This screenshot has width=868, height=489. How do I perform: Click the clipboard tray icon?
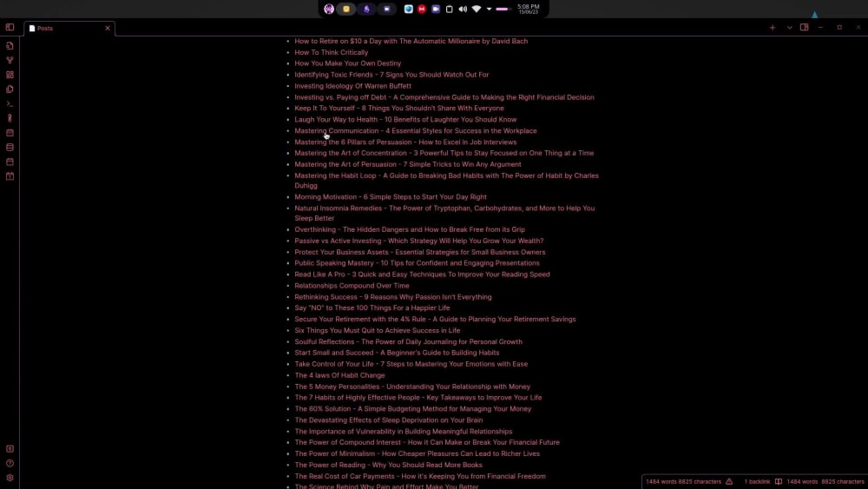[x=449, y=9]
